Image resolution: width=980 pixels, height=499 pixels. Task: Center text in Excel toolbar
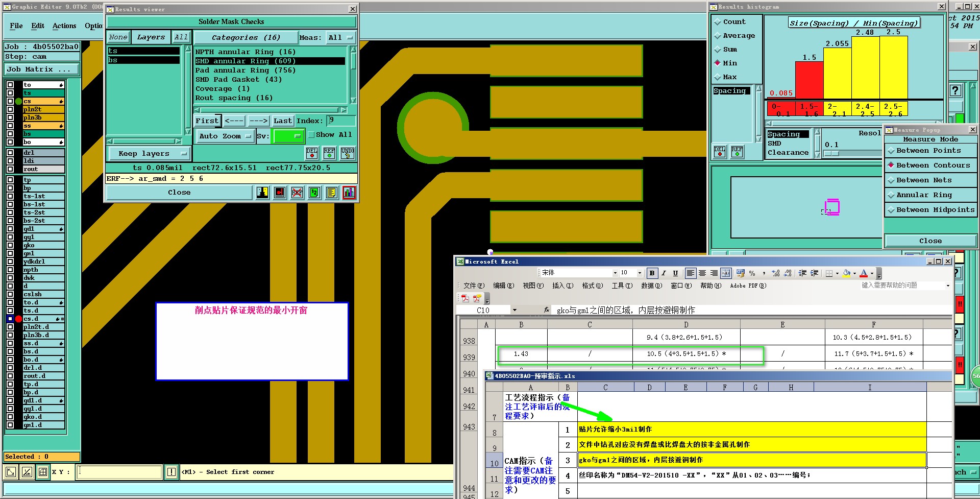click(702, 273)
